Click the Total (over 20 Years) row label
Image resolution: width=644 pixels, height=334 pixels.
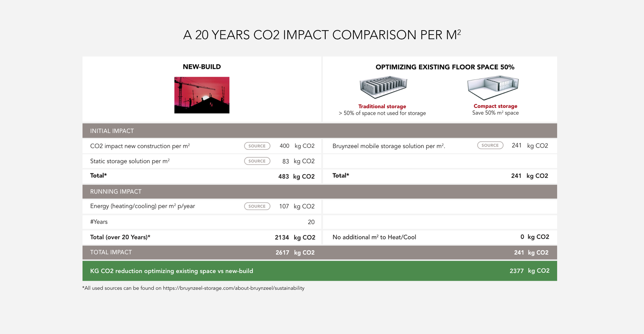click(x=120, y=237)
